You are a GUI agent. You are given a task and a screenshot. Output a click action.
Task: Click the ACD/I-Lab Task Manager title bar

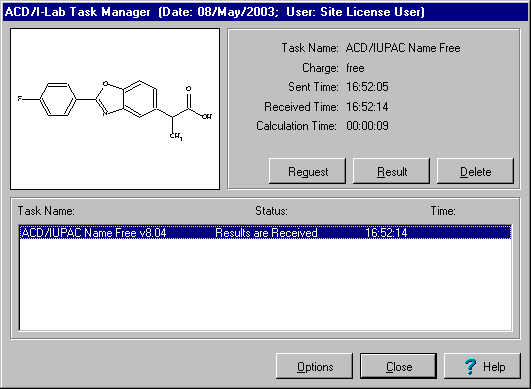coord(266,12)
